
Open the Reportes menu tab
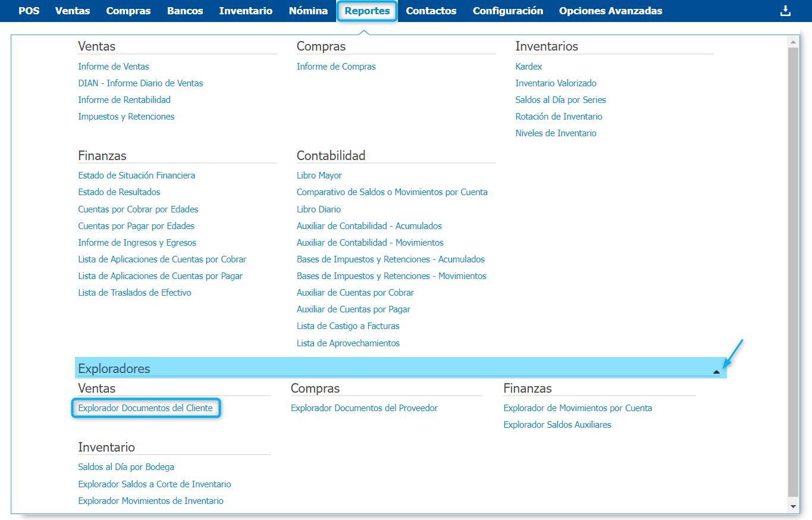367,11
